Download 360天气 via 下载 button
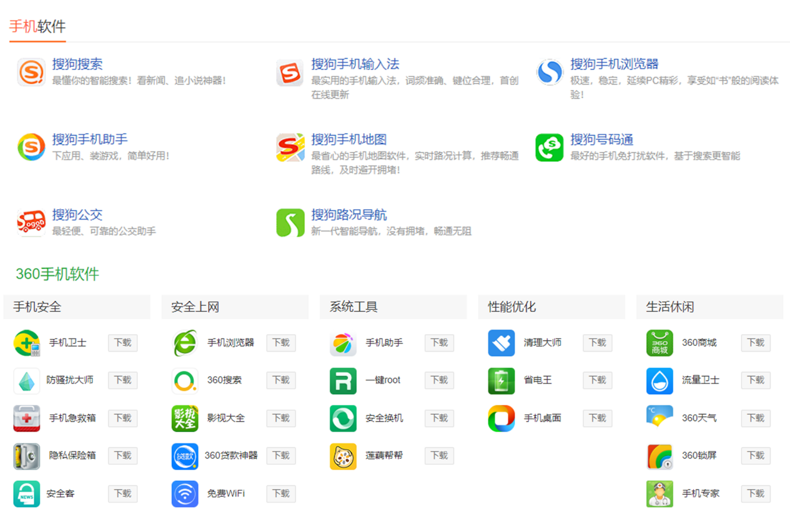This screenshot has width=790, height=532. (756, 418)
